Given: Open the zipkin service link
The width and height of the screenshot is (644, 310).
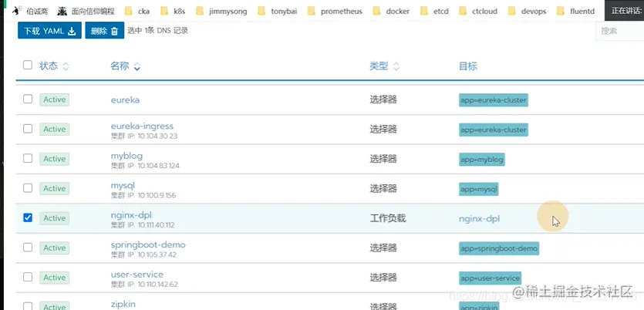Looking at the screenshot, I should tap(123, 304).
